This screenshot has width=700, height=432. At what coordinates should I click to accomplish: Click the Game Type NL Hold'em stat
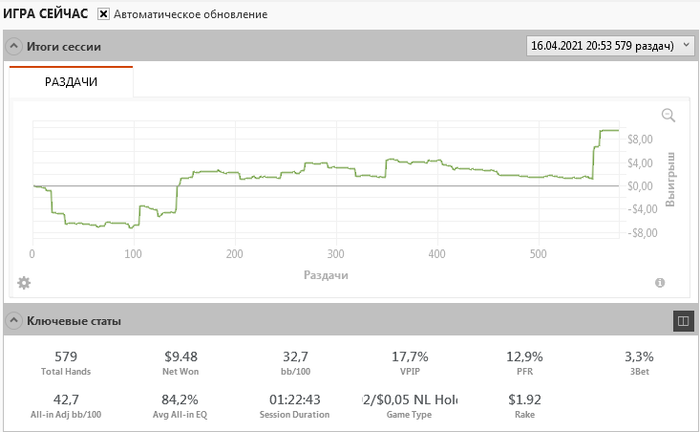click(x=411, y=404)
